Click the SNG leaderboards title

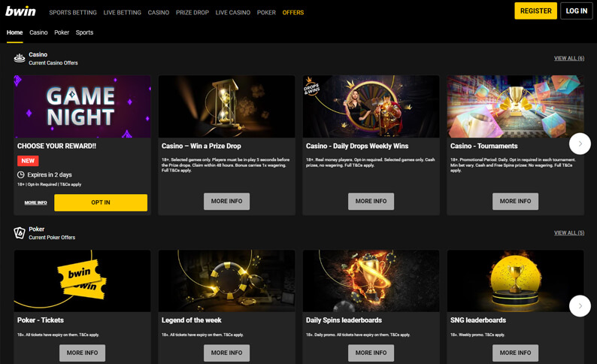pos(478,320)
